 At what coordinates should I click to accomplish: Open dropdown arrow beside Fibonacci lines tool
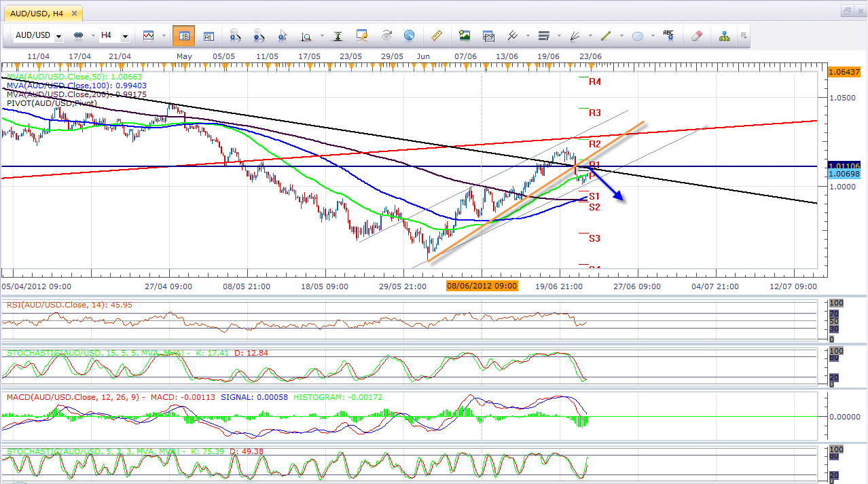(x=558, y=36)
